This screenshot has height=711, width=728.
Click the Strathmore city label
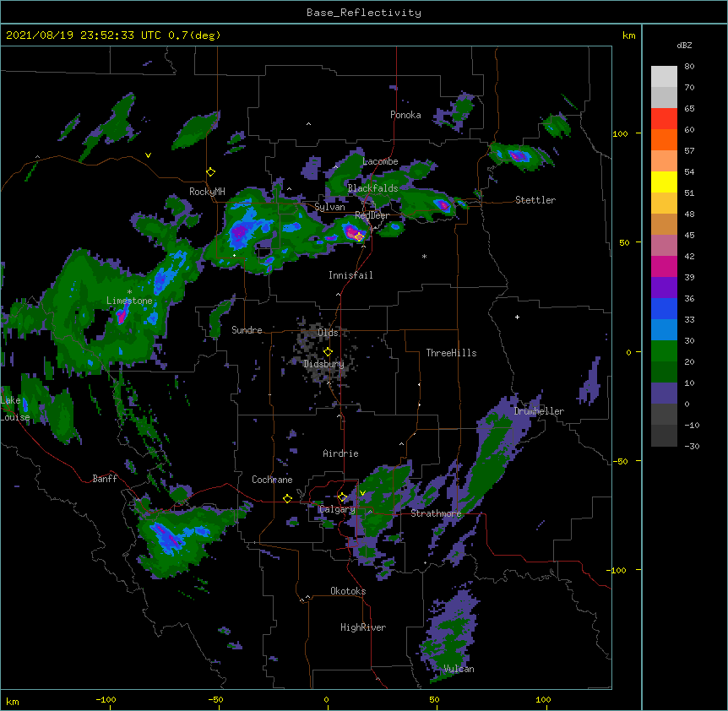[436, 513]
